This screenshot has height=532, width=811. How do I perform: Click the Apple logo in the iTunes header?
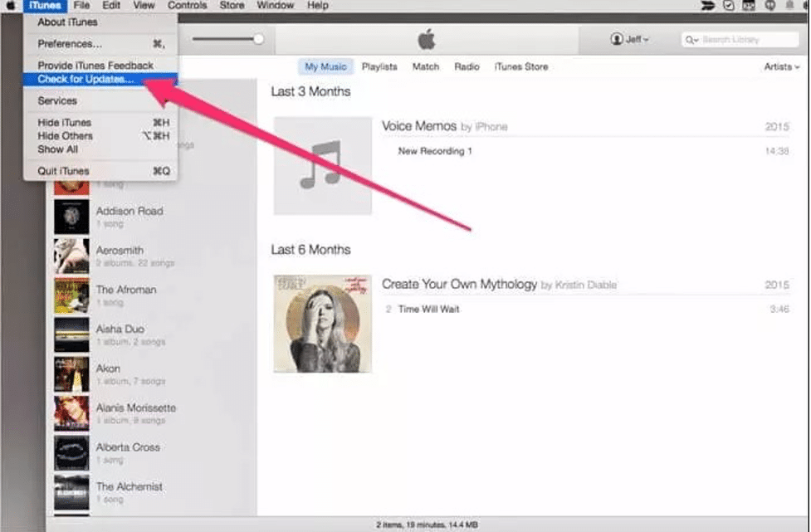(425, 37)
